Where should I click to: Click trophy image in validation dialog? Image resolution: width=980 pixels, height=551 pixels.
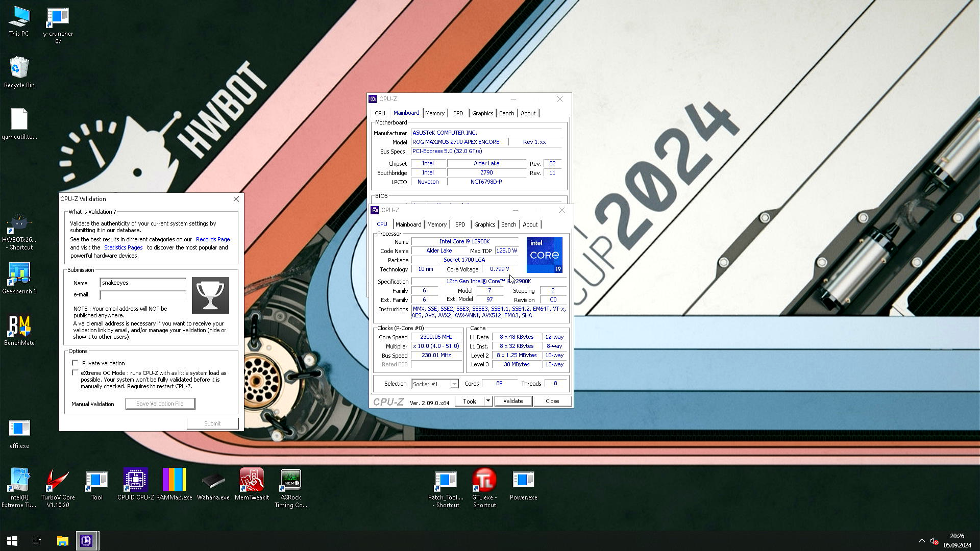click(210, 295)
